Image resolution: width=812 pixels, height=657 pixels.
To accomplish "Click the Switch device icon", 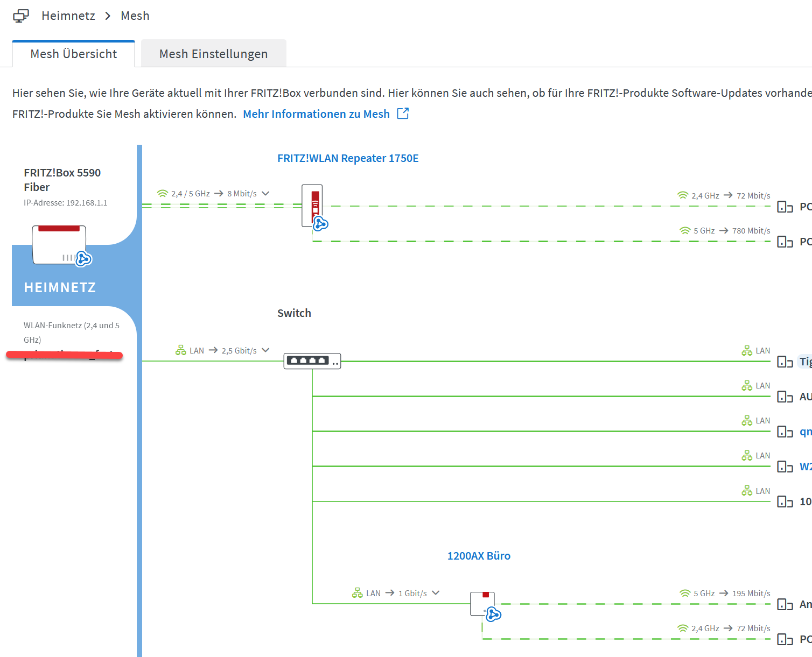I will pos(312,361).
